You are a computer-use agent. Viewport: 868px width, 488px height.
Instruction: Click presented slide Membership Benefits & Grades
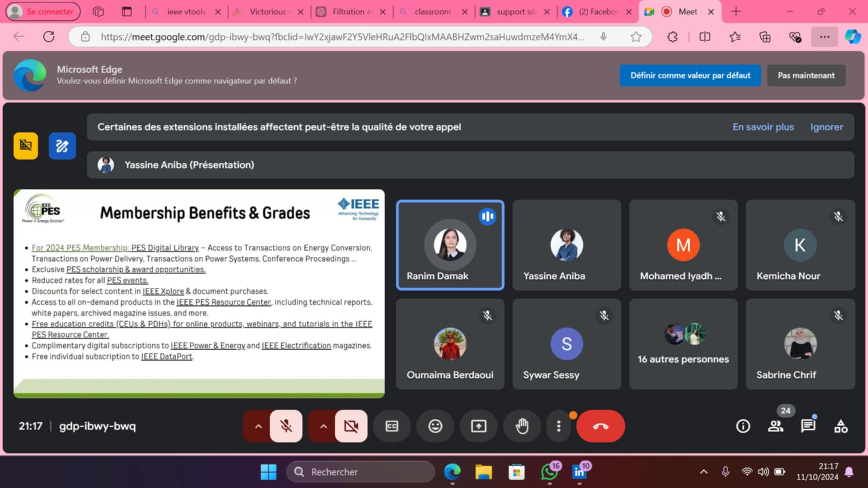[x=199, y=294]
